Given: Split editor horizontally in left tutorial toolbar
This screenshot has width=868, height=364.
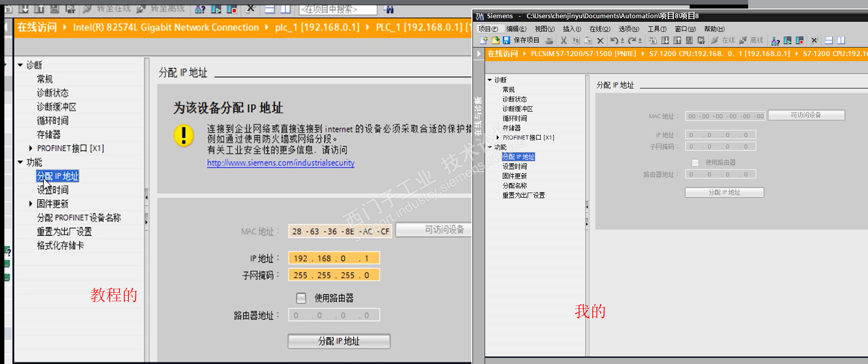Looking at the screenshot, I should point(270,9).
